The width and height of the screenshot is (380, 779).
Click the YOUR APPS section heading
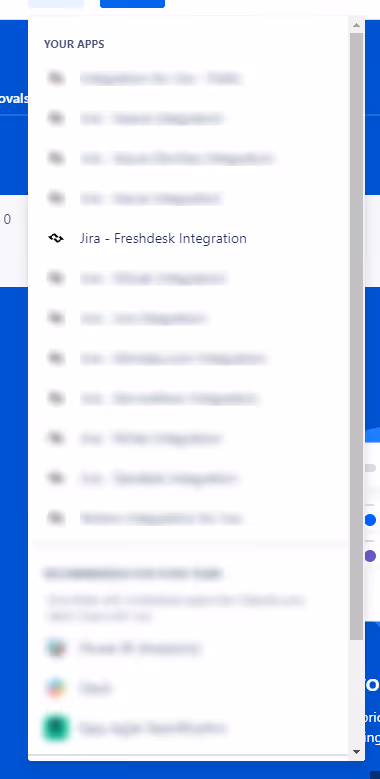point(74,44)
